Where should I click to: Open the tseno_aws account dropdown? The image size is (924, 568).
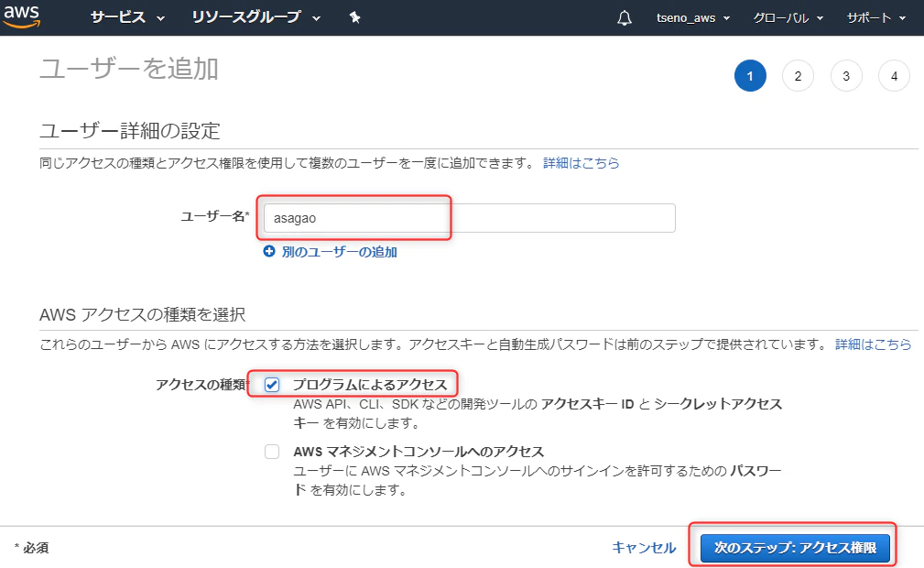tap(693, 18)
